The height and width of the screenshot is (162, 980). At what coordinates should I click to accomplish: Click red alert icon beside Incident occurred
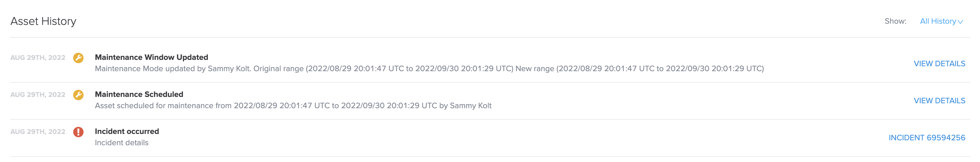coord(78,132)
